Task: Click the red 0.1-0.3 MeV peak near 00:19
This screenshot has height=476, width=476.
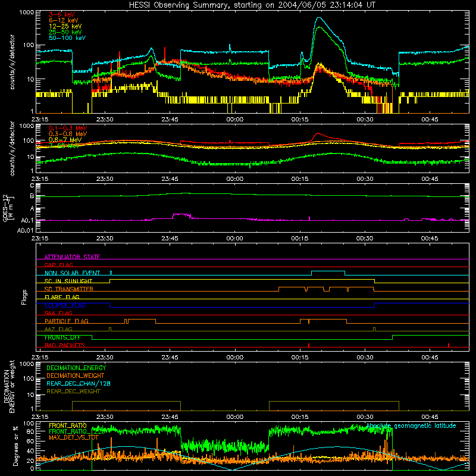Action: [318, 133]
